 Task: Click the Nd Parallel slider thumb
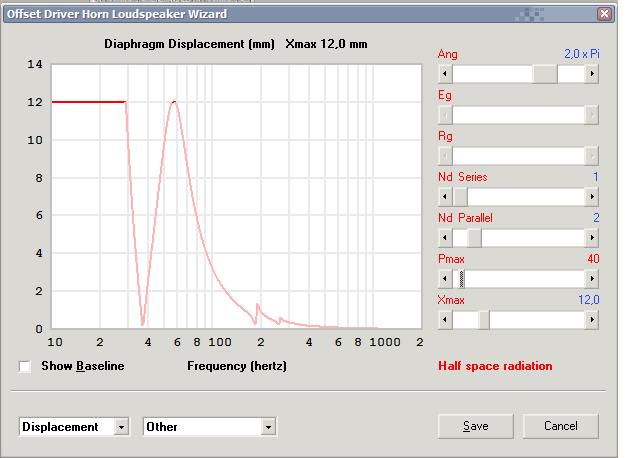(x=474, y=238)
